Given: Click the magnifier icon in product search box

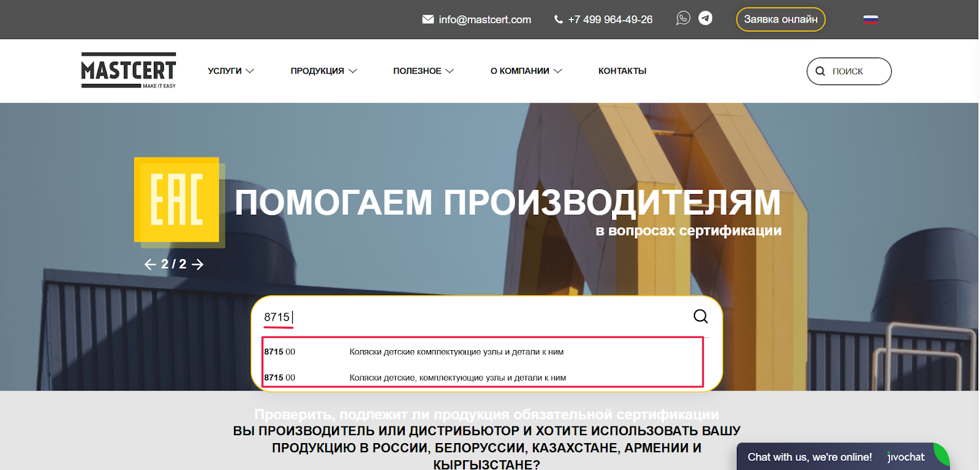Looking at the screenshot, I should tap(700, 316).
